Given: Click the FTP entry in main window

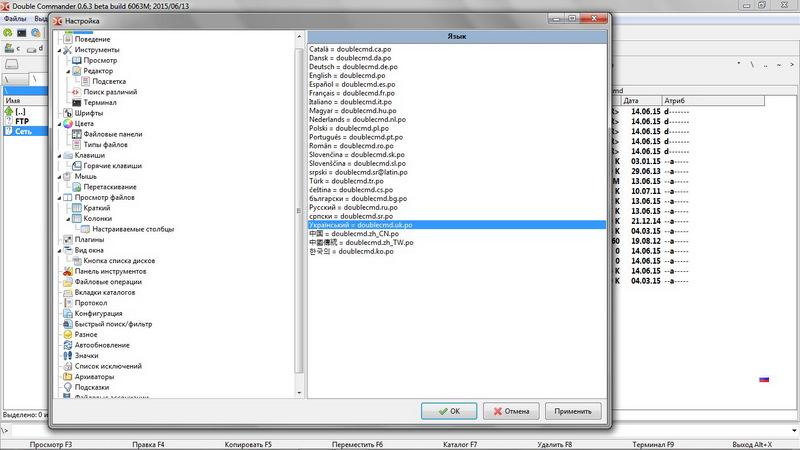Looking at the screenshot, I should click(22, 121).
